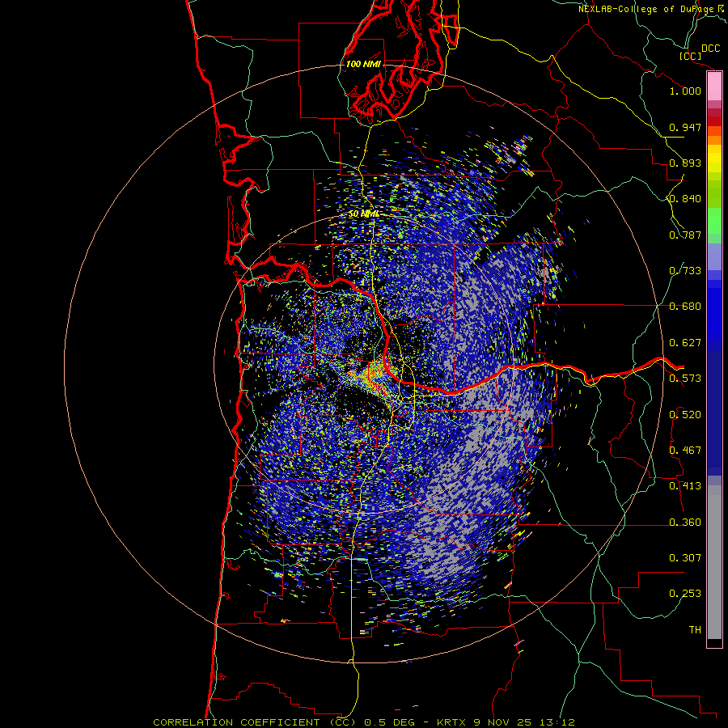The height and width of the screenshot is (728, 728).
Task: Click the NEXLAB-College of DuPage credit text
Action: 646,9
